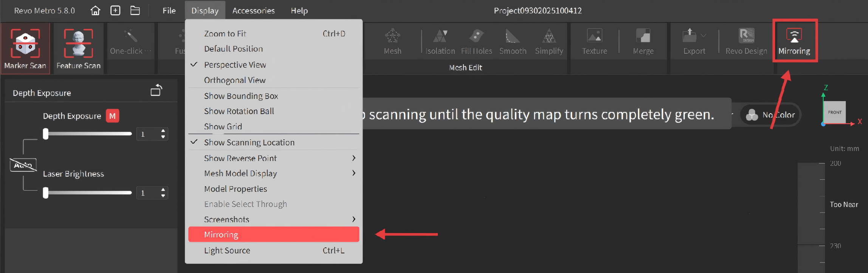Click the Laser Brightness slider handle

pos(46,193)
